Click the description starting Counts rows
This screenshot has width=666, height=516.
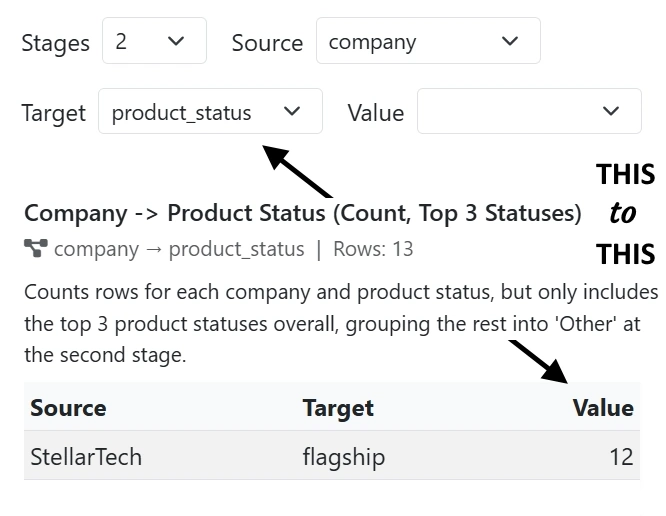pos(341,323)
